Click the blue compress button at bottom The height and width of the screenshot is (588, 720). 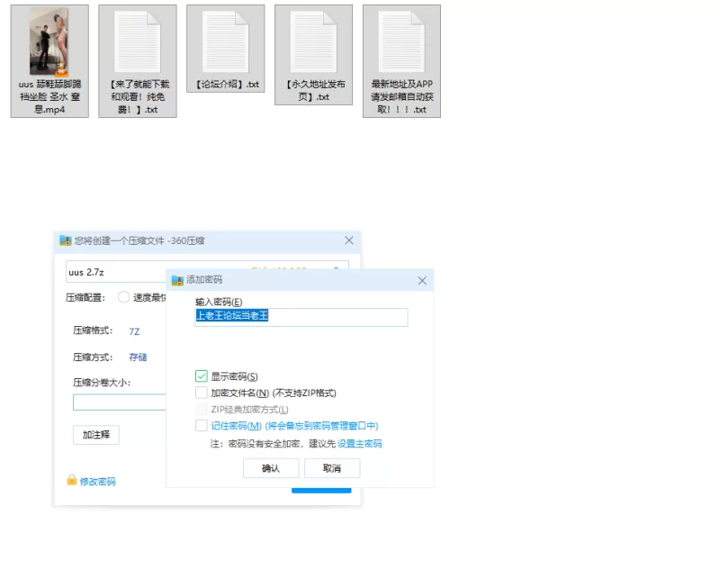(321, 490)
